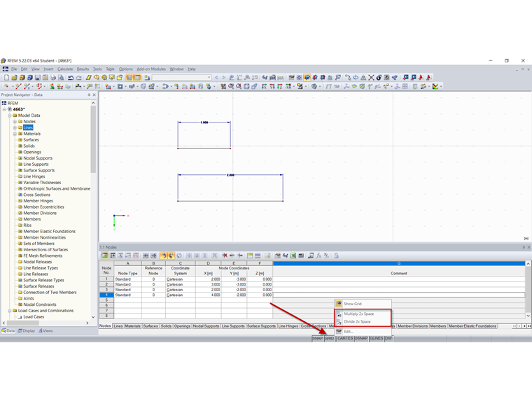Toggle GLINES in the status bar
Viewport: 532px width, 399px height.
[x=377, y=338]
